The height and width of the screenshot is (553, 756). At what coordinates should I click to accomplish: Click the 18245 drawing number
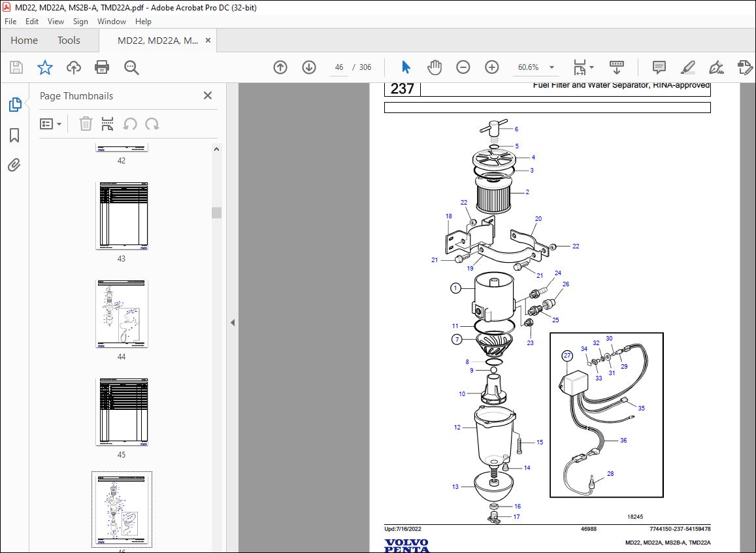[635, 517]
